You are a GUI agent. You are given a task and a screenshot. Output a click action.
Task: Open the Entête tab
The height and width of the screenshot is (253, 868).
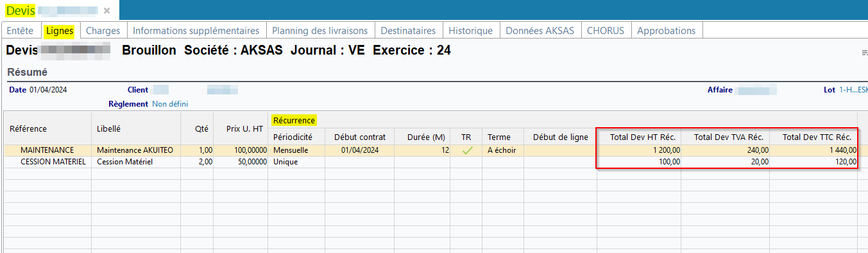[x=20, y=30]
